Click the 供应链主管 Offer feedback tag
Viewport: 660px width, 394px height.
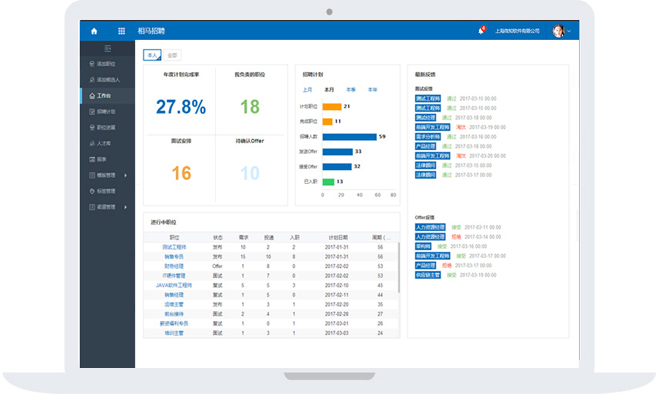(428, 275)
